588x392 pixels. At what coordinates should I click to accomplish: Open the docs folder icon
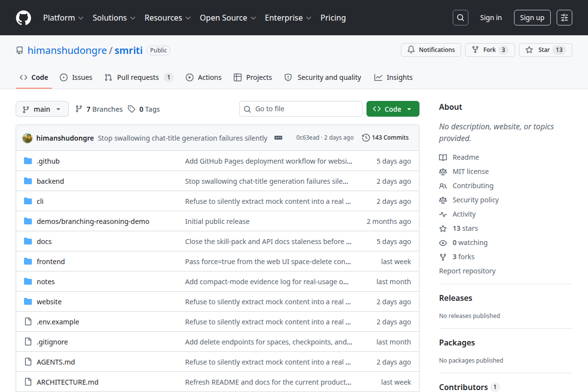click(x=28, y=241)
